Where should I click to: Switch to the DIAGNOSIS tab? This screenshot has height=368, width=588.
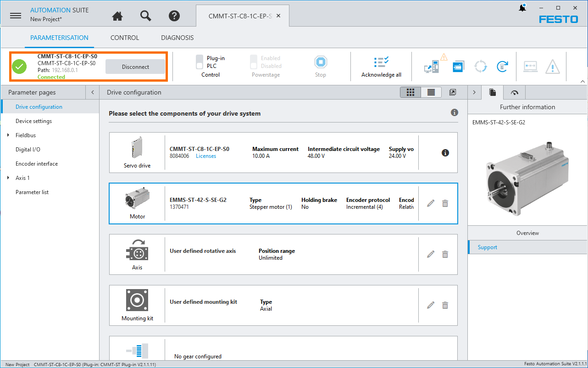(178, 38)
